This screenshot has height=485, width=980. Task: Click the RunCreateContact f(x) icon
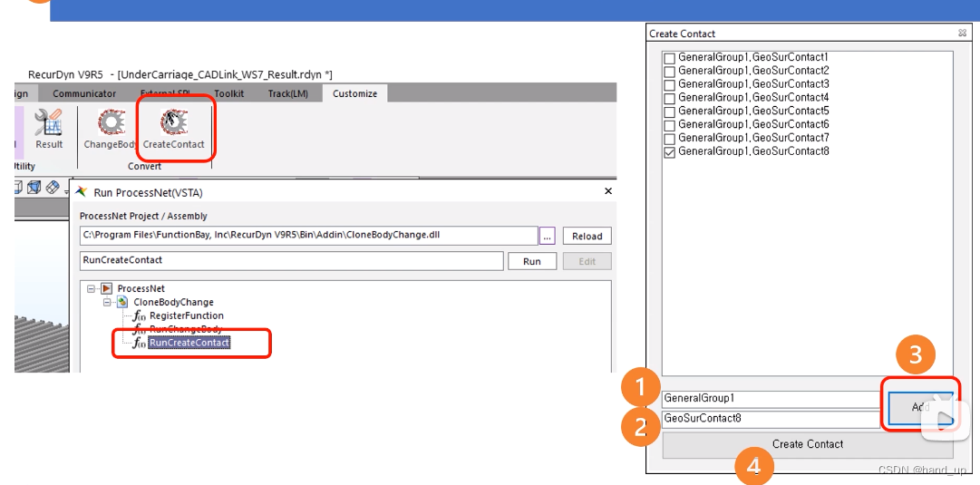tap(140, 343)
